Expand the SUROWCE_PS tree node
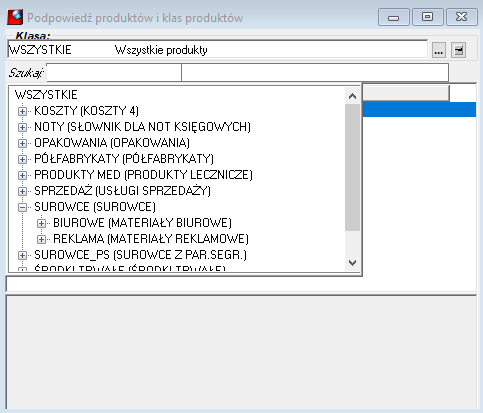The image size is (483, 413). (22, 255)
